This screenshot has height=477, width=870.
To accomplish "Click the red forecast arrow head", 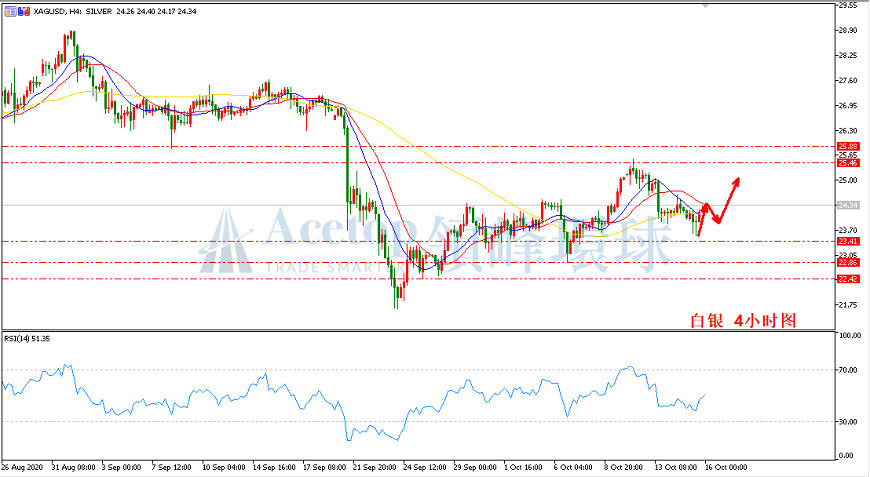I will 736,181.
